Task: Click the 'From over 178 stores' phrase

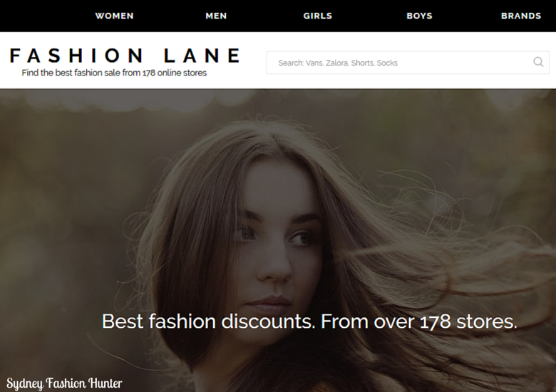Action: 418,321
